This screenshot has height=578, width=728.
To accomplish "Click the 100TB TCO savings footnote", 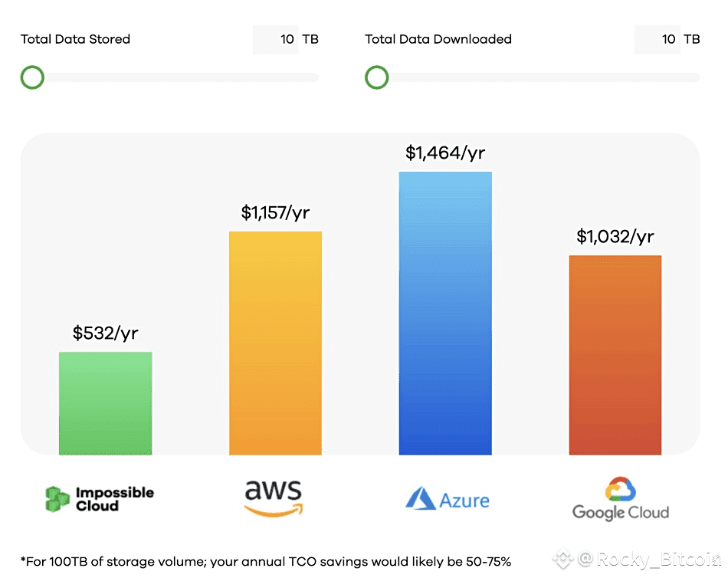I will tap(265, 562).
